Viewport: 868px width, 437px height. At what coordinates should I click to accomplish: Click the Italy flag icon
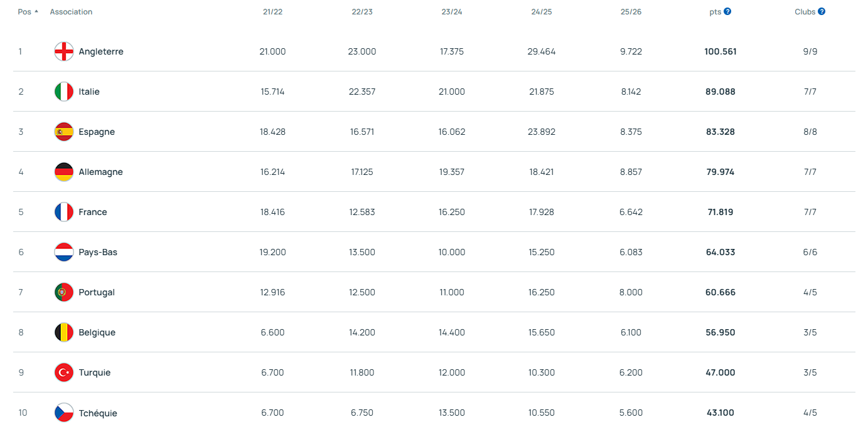click(x=64, y=92)
